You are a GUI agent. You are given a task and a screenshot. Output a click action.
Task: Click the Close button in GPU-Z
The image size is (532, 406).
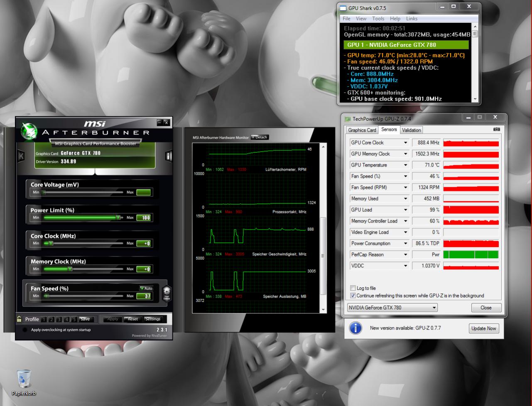point(486,308)
